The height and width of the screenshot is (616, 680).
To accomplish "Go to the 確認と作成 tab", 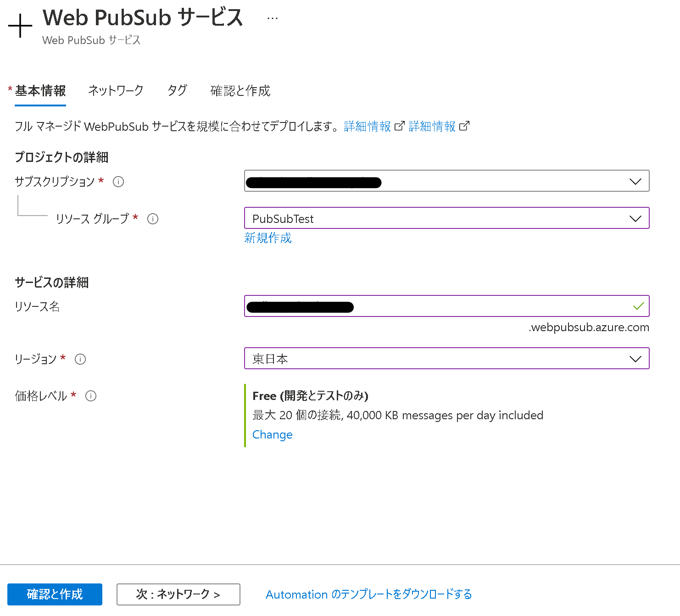I will (240, 90).
